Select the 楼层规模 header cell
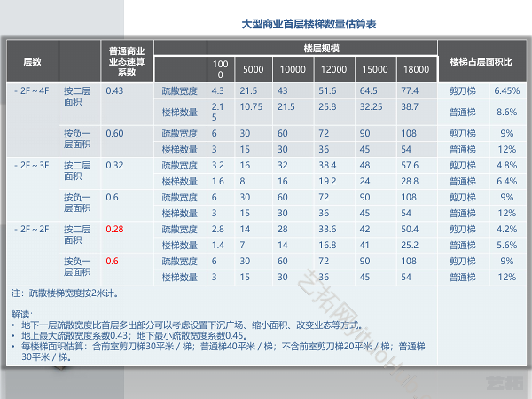 click(x=322, y=48)
